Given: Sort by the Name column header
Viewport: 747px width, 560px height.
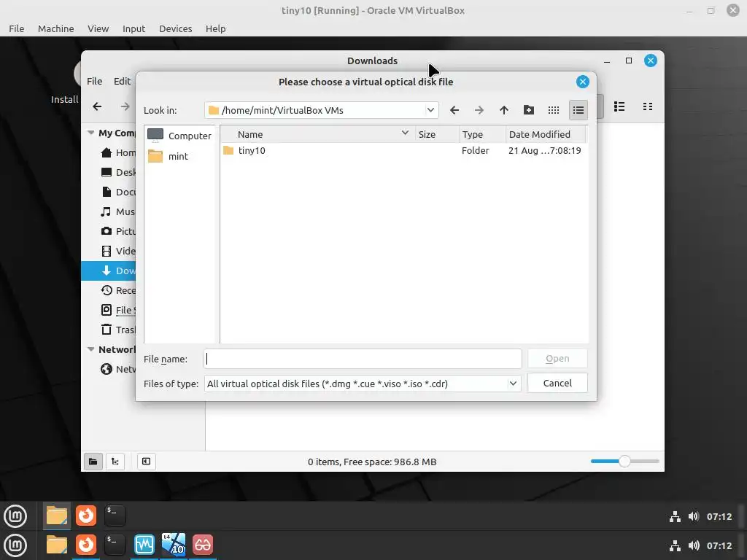Looking at the screenshot, I should coord(317,134).
